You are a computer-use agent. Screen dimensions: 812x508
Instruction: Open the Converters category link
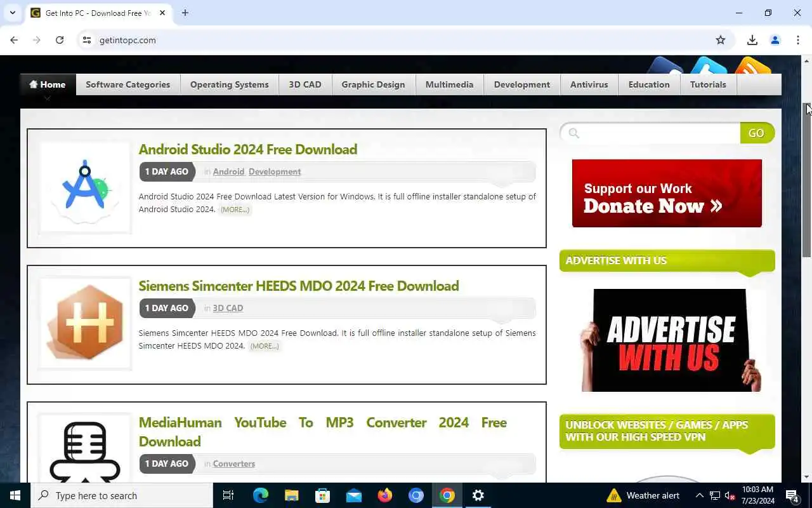[234, 464]
